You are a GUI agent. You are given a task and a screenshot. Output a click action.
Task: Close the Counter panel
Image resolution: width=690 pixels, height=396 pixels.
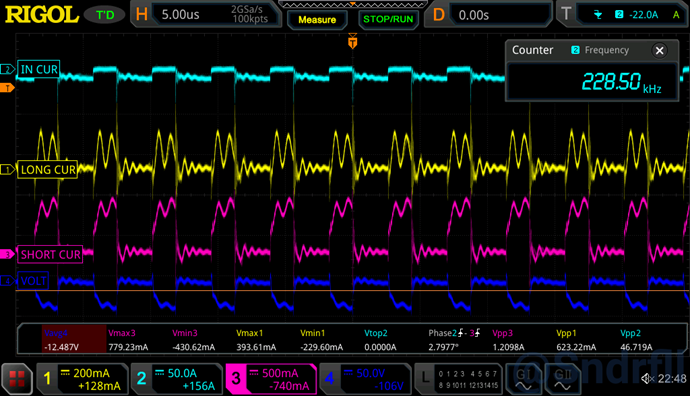659,50
